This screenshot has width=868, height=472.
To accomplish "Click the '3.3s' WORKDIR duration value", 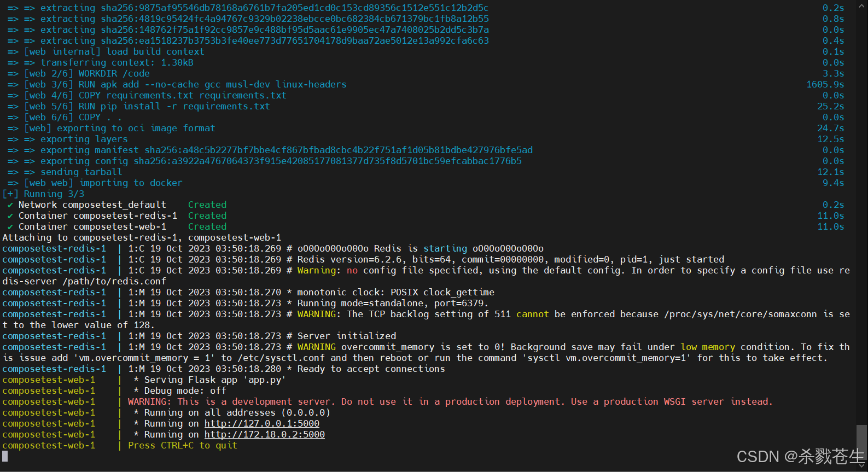I will pos(834,73).
